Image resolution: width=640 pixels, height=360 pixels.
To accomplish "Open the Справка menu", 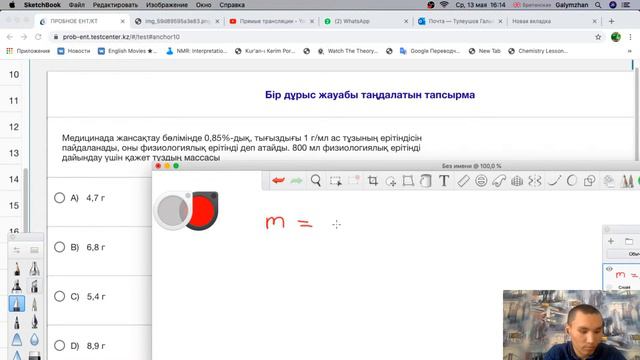I will point(232,5).
